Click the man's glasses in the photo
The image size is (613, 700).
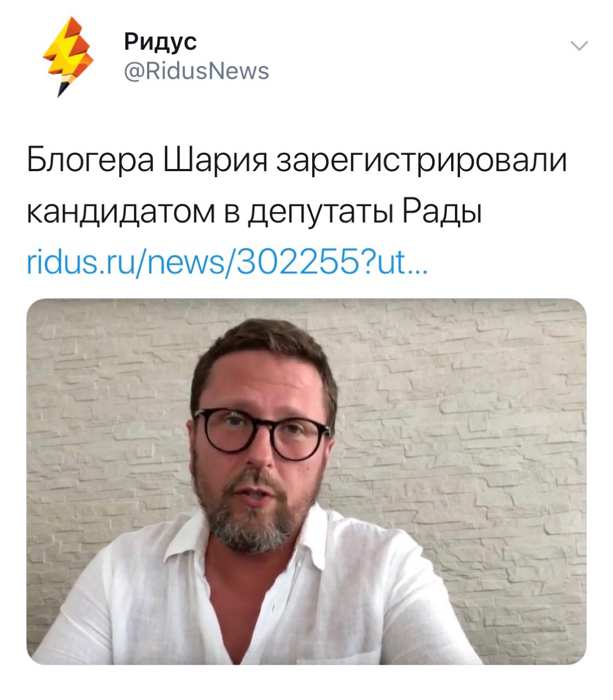point(262,433)
